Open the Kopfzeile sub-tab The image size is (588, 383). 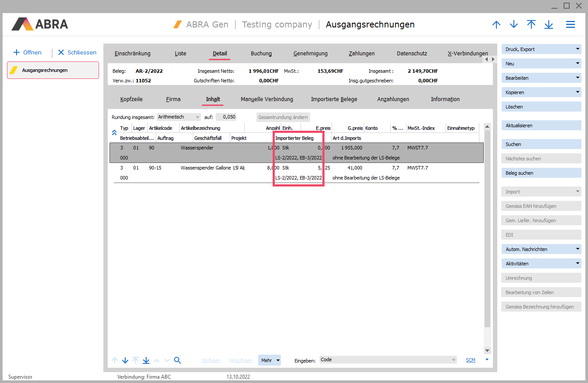tap(131, 99)
